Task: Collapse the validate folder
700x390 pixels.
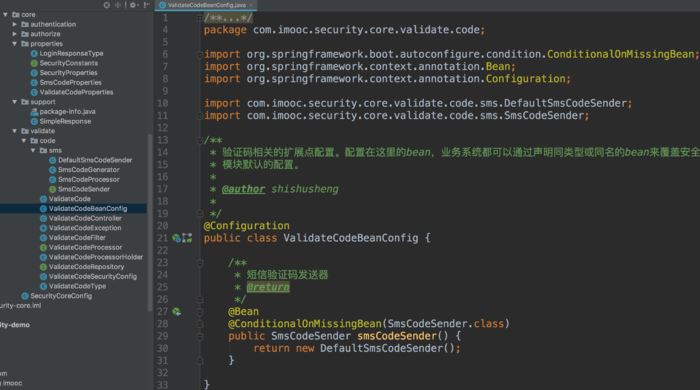Action: pos(15,131)
